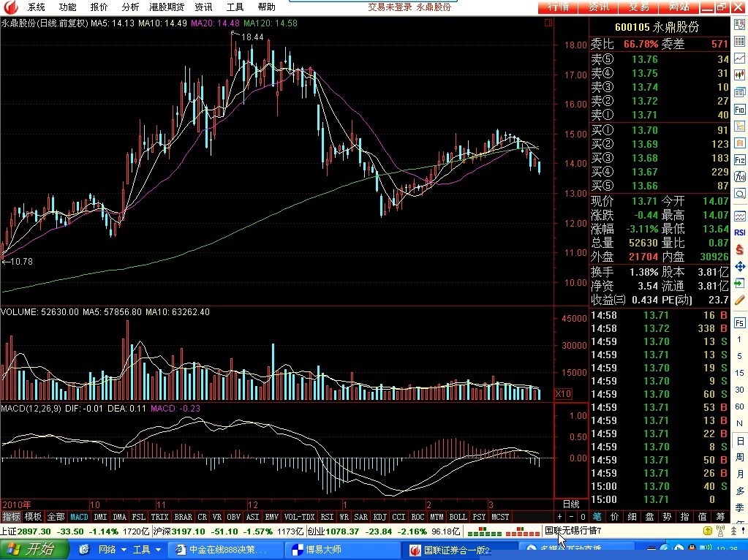748x560 pixels.
Task: Click the magnifier search icon
Action: tap(740, 194)
